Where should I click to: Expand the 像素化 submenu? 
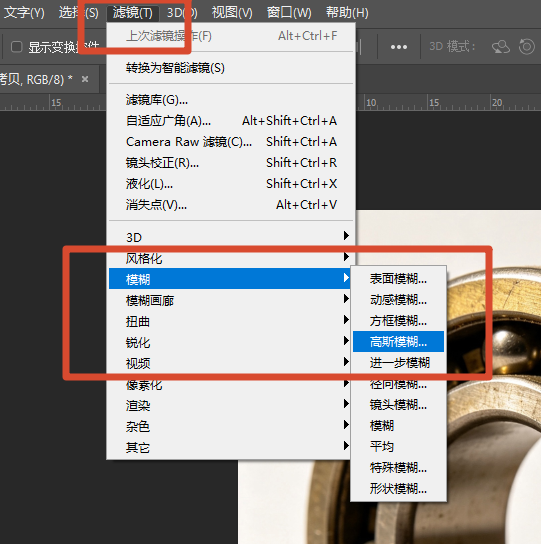click(x=229, y=384)
